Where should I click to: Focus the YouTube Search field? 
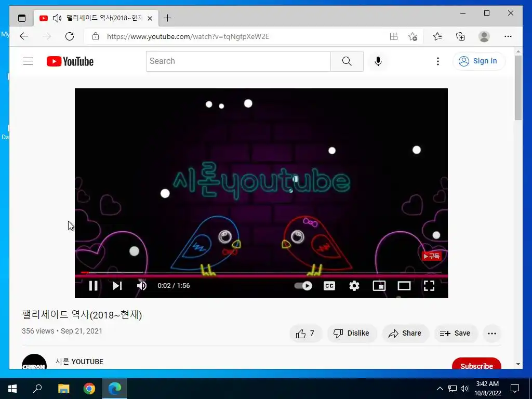click(238, 61)
